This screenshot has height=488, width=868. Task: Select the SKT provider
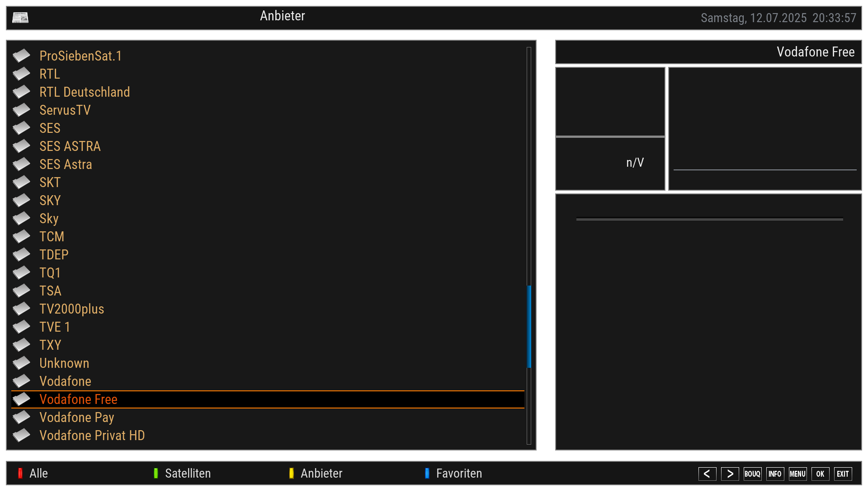click(x=268, y=182)
